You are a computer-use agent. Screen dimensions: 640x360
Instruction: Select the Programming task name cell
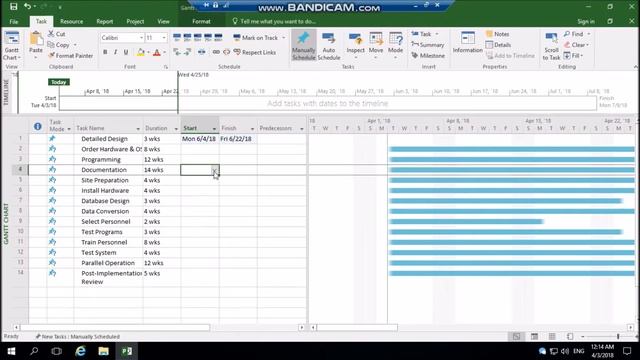[x=108, y=160]
